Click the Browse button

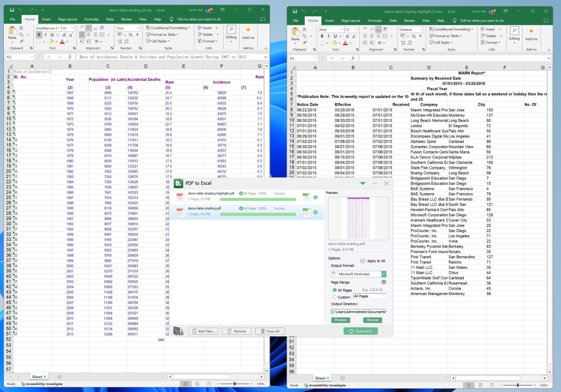point(340,320)
